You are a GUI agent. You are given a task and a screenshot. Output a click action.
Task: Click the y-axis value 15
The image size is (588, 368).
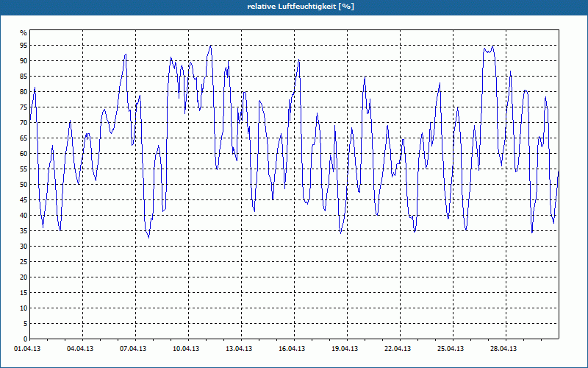coord(24,293)
